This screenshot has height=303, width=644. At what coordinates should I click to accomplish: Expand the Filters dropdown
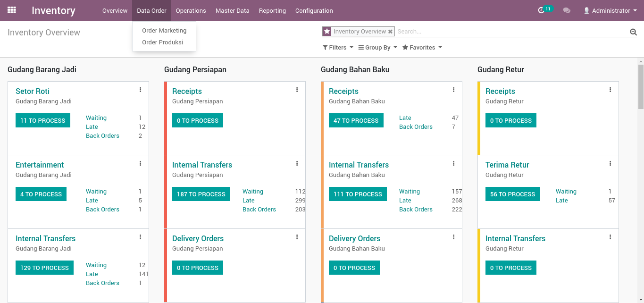pos(338,48)
